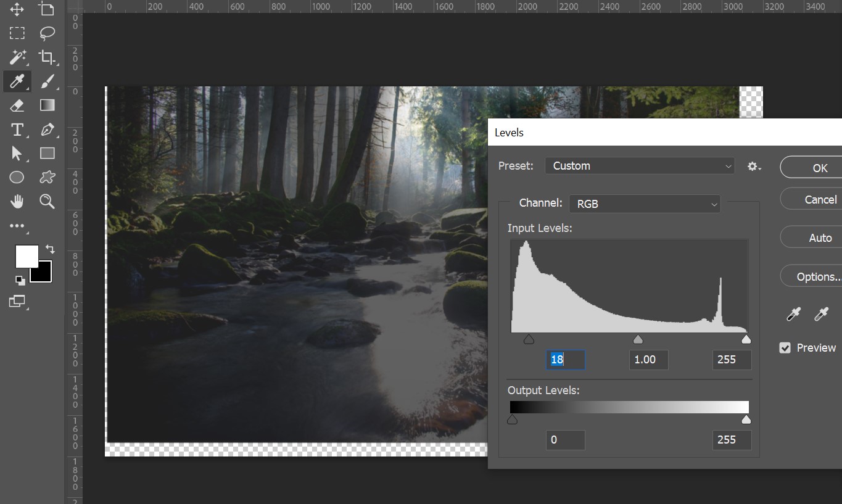Image resolution: width=842 pixels, height=504 pixels.
Task: Reset to default foreground and background colors
Action: coord(20,281)
